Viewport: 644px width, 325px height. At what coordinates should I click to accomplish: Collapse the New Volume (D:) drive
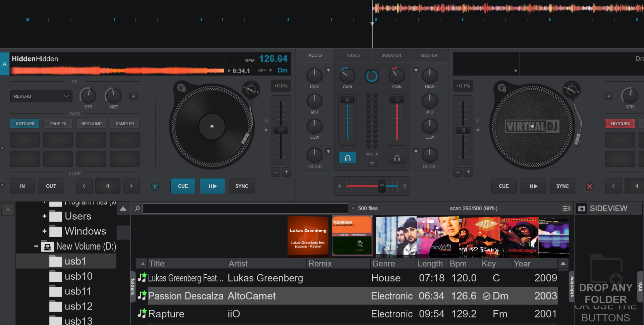36,246
